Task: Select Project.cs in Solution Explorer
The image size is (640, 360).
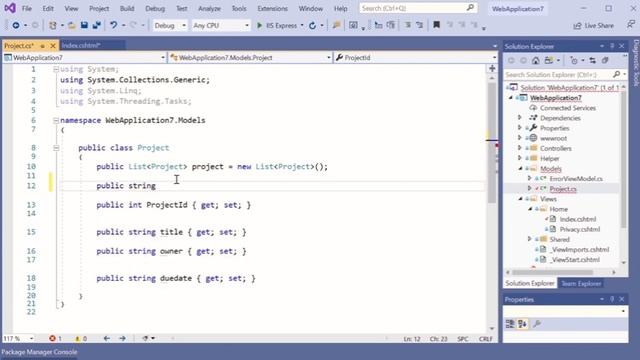Action: 562,189
